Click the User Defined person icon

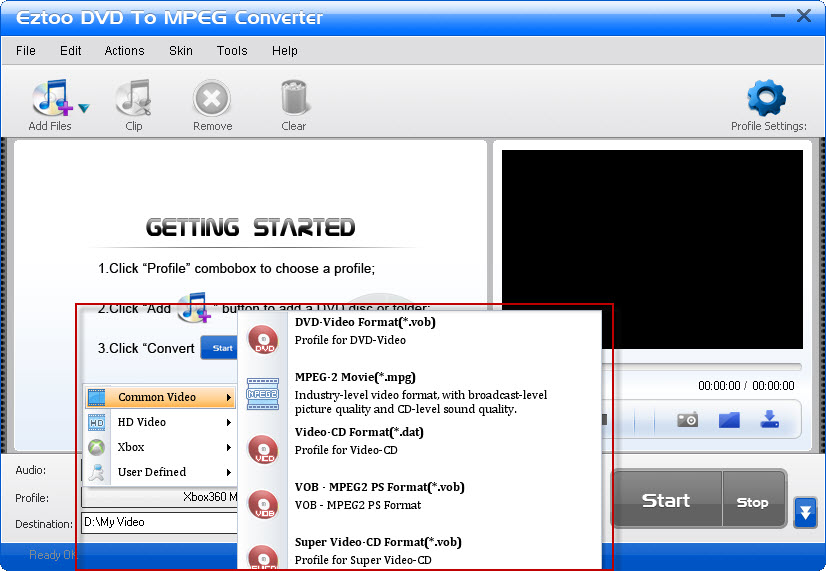[x=96, y=472]
